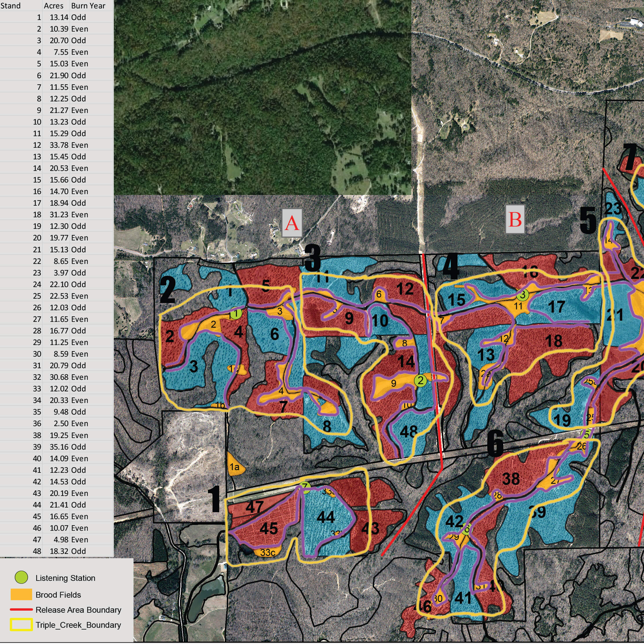Click the Brood Fields orange legend swatch
The image size is (644, 644).
pos(21,595)
